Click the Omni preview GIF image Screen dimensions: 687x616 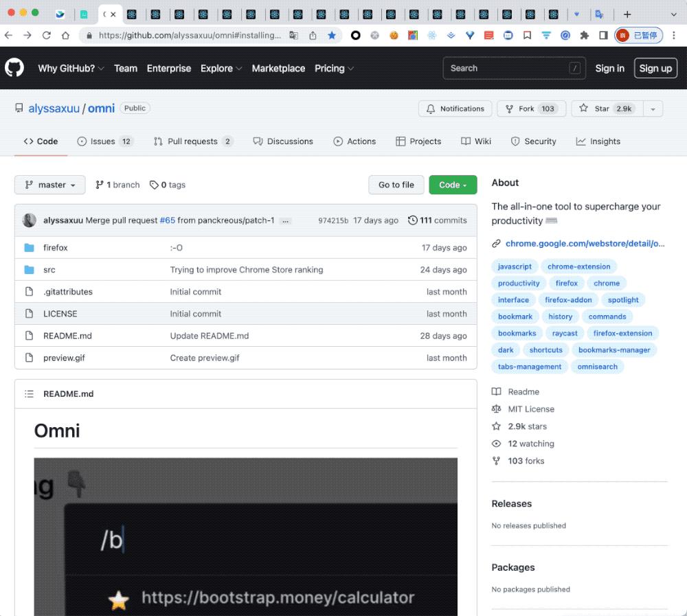click(245, 537)
